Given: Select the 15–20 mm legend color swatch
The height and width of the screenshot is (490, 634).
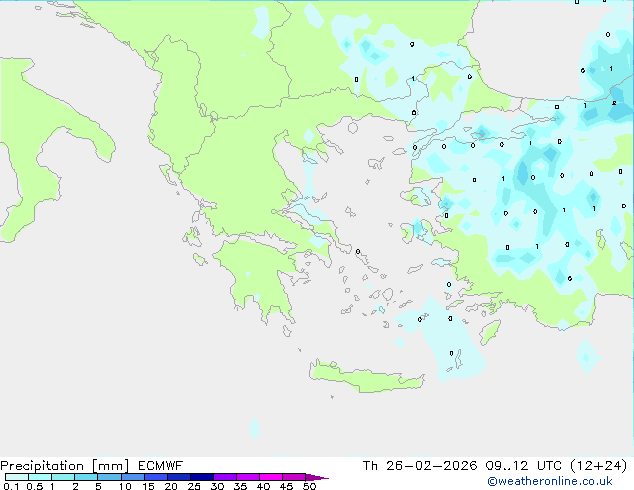Looking at the screenshot, I should (x=156, y=477).
